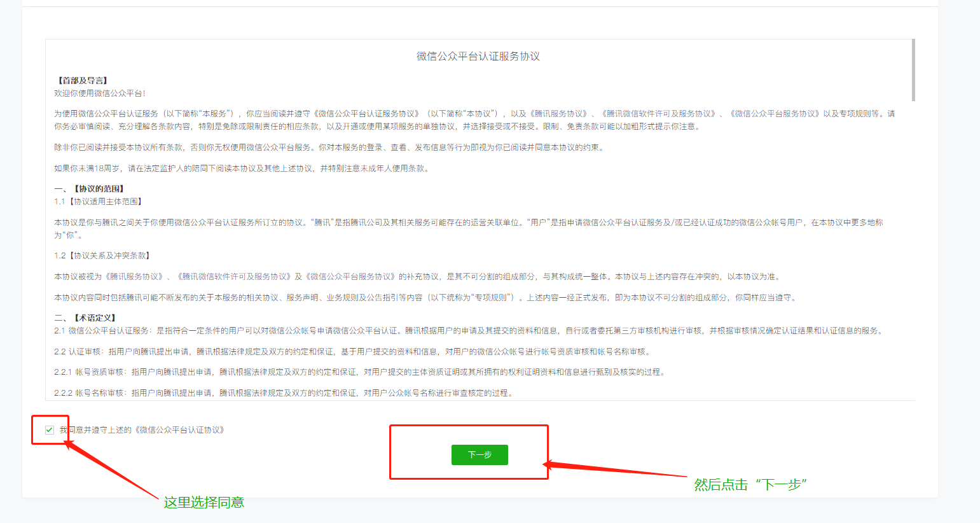The image size is (980, 523).
Task: Click label 我同意并遵守上述的《微信公众平台认证协议》
Action: [x=142, y=430]
